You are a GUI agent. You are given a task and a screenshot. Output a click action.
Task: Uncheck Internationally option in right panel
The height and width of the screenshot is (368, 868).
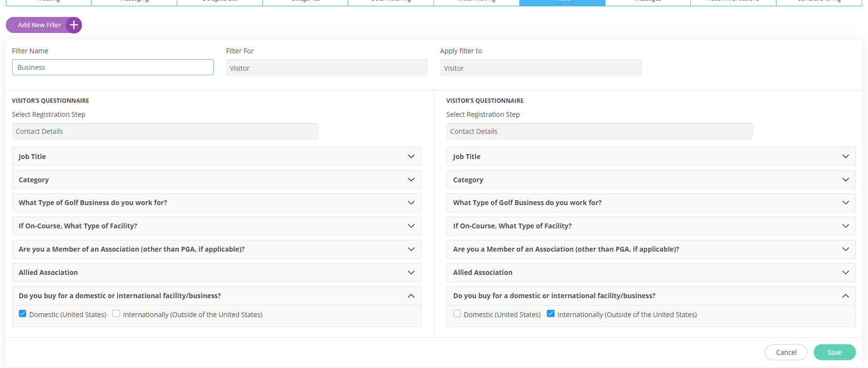(x=551, y=314)
